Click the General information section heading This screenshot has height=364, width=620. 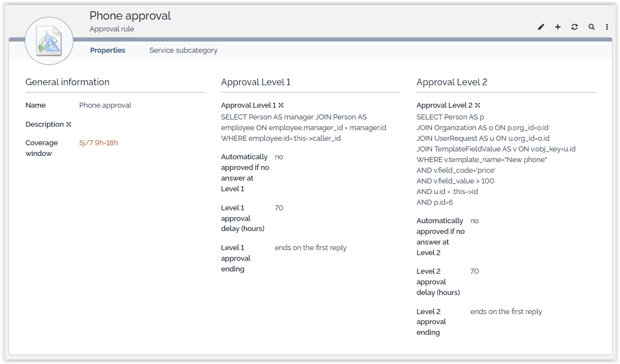67,82
